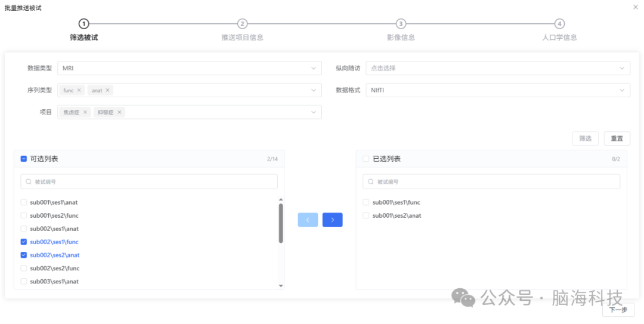Image resolution: width=644 pixels, height=324 pixels.
Task: Toggle the 可选列表 select-all checkbox
Action: point(24,159)
